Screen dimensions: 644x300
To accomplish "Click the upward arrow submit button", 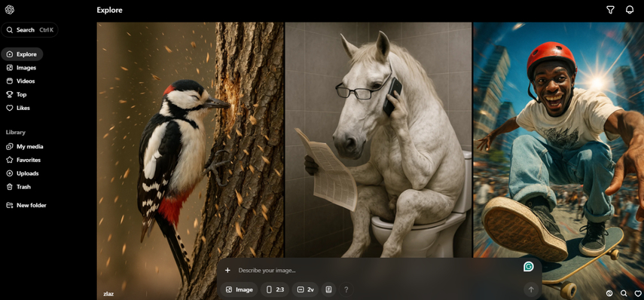I will [531, 289].
